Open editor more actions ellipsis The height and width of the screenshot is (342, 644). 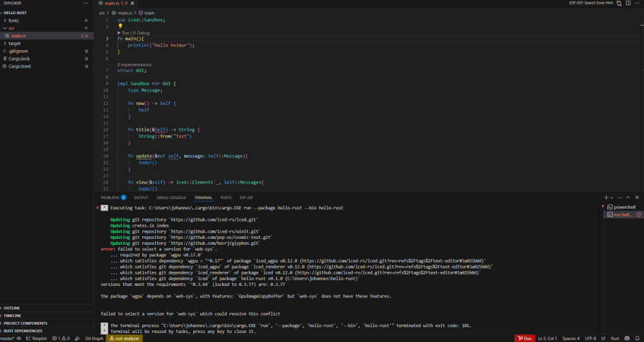(x=638, y=3)
